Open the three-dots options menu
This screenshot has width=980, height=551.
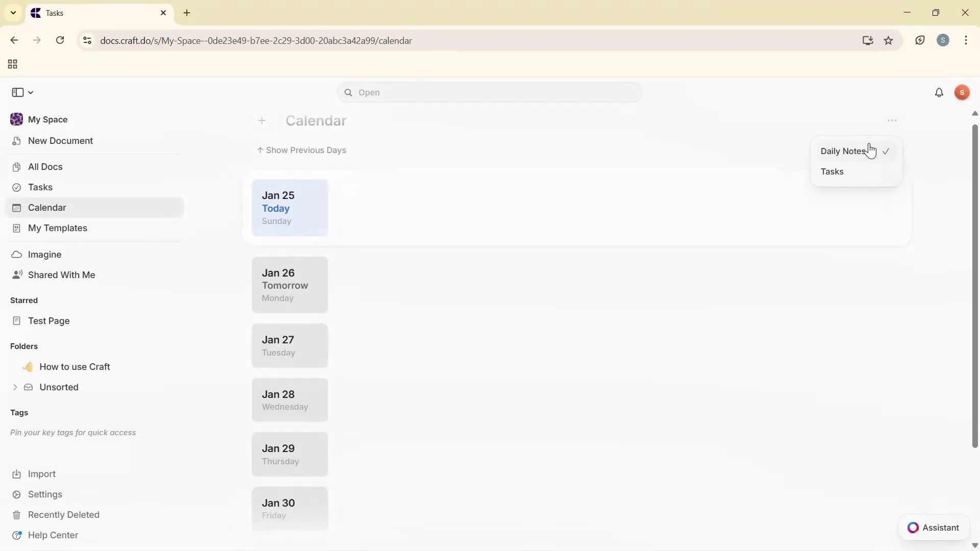(x=892, y=121)
